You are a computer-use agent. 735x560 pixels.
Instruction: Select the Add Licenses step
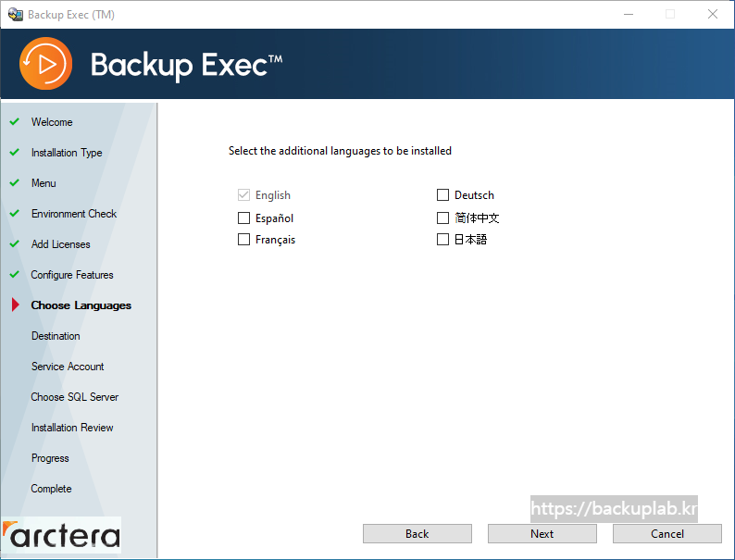pyautogui.click(x=60, y=244)
